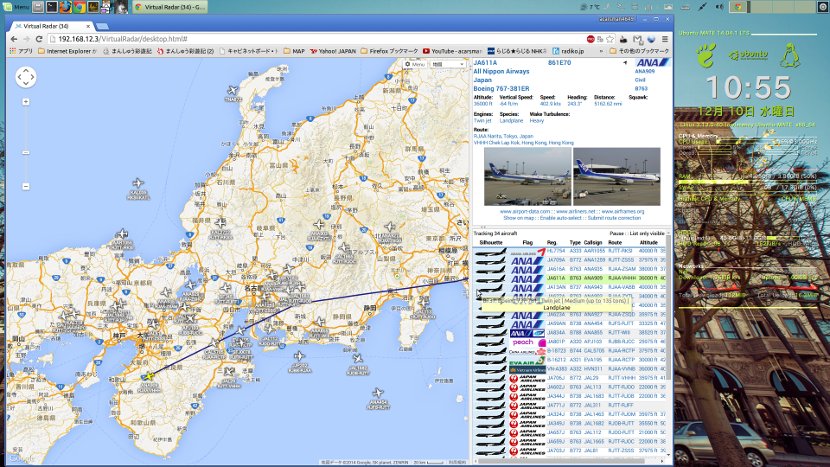Zoom in with the map plus button

pos(26,102)
